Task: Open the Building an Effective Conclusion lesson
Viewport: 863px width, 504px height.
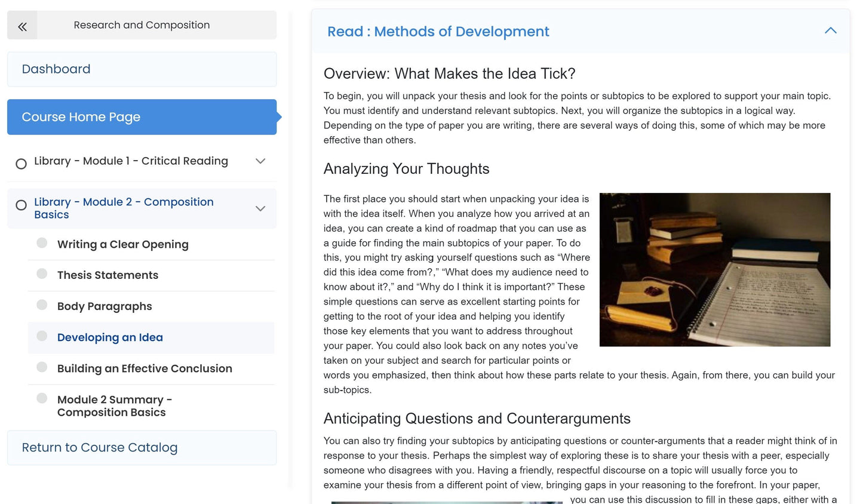Action: [145, 368]
